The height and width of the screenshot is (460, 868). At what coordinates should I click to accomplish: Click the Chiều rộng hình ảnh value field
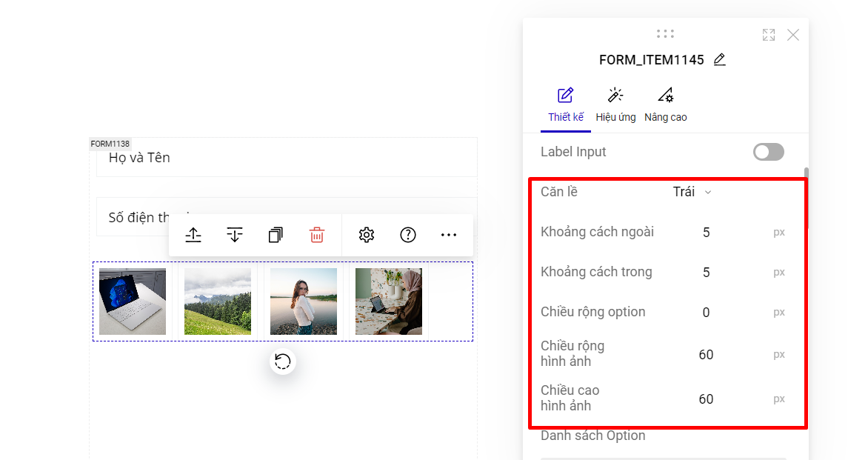tap(706, 355)
